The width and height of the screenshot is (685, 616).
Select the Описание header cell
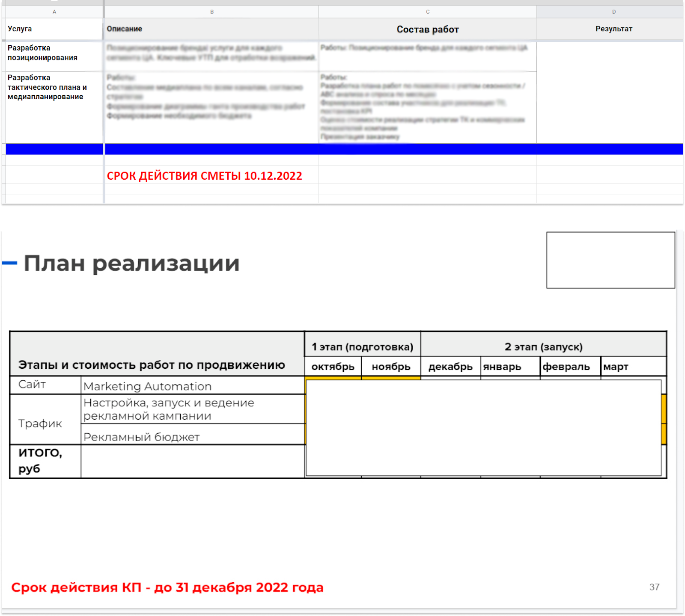(211, 29)
